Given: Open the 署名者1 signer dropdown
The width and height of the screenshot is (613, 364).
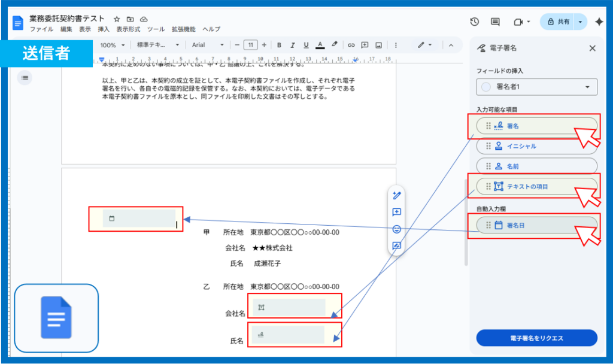Looking at the screenshot, I should pos(537,87).
